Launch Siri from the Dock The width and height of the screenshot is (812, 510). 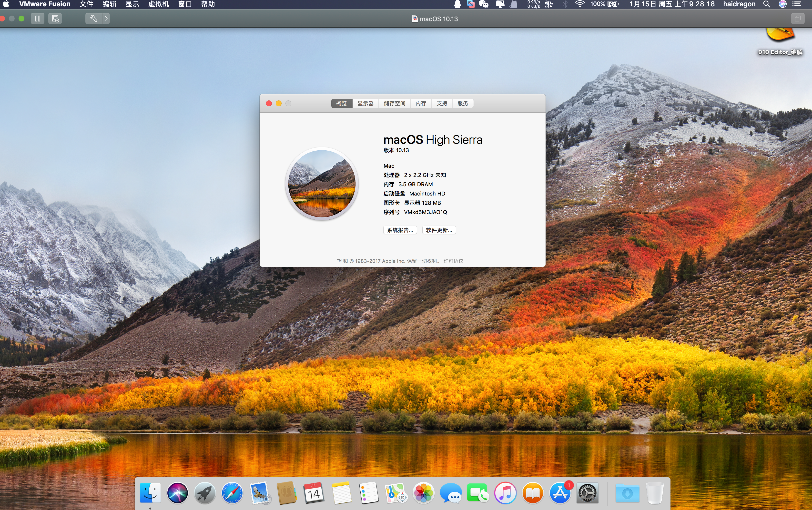pyautogui.click(x=177, y=493)
